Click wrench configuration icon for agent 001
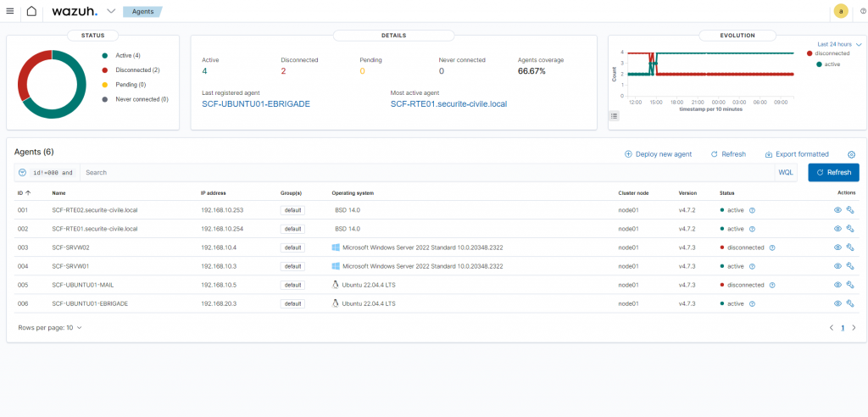The image size is (868, 417). coord(850,210)
